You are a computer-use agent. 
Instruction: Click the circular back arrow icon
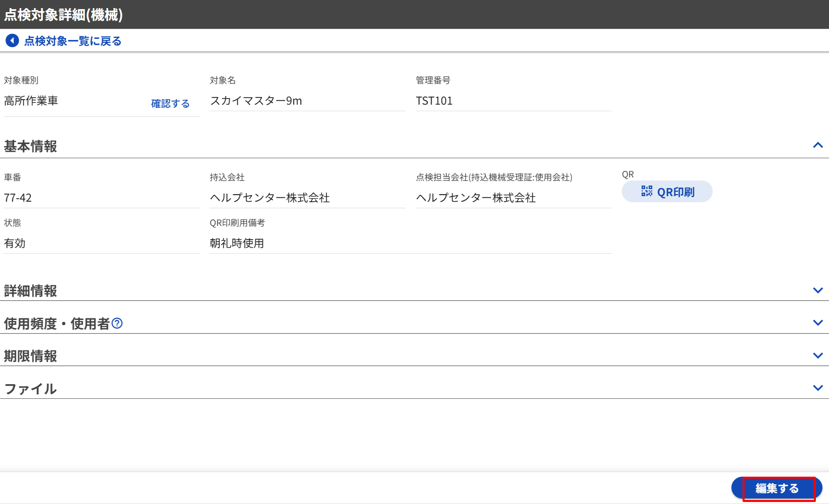(x=12, y=41)
